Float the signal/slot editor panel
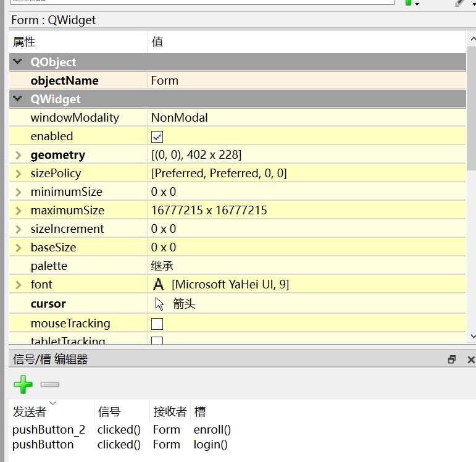476x462 pixels. point(452,359)
